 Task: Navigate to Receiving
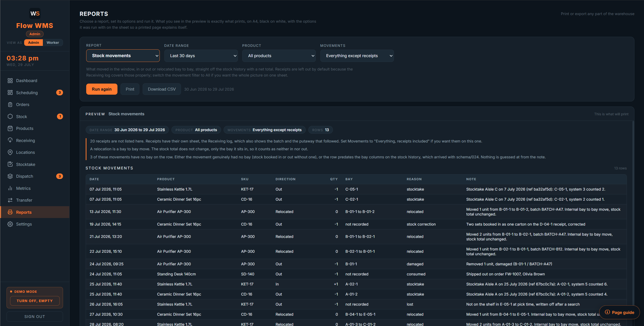pos(35,140)
